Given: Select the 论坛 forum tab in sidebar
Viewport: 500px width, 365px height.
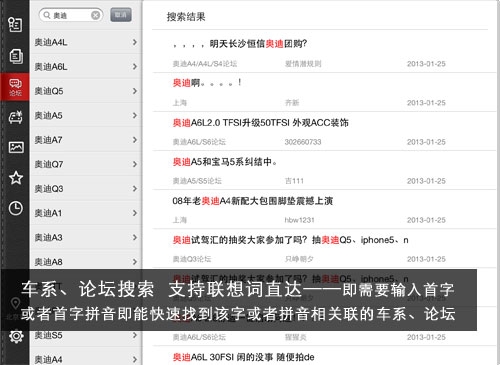Looking at the screenshot, I should [x=15, y=87].
